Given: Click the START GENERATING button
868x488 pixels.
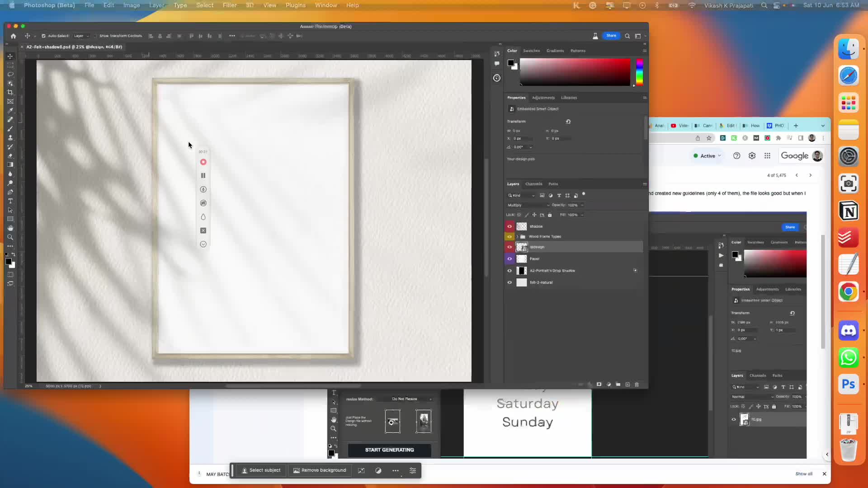Looking at the screenshot, I should pos(389,450).
